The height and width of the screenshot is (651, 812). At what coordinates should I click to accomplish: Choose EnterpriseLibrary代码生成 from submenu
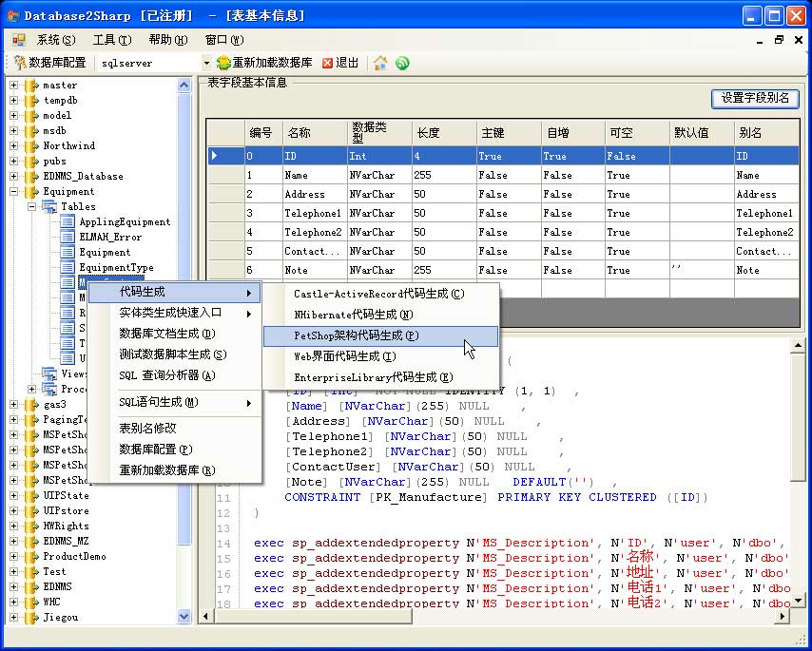point(380,377)
